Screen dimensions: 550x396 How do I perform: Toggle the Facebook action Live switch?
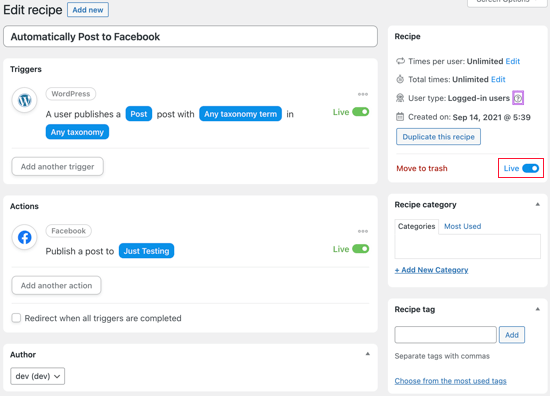tap(361, 249)
